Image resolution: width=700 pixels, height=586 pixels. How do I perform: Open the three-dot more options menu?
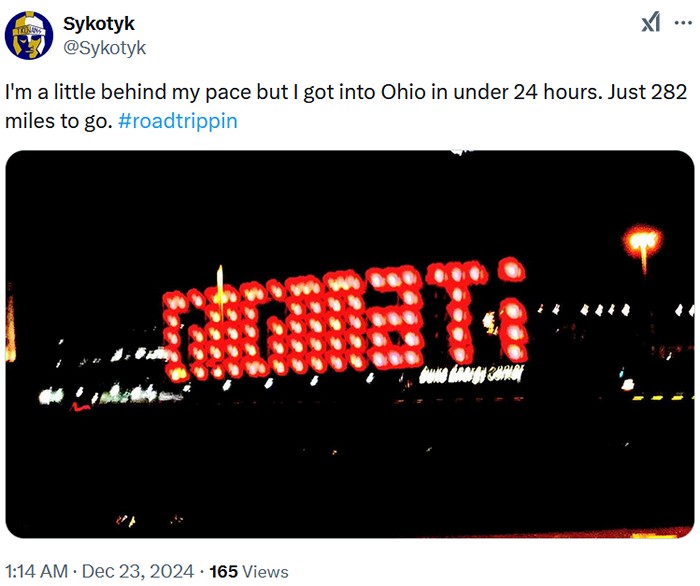[683, 22]
